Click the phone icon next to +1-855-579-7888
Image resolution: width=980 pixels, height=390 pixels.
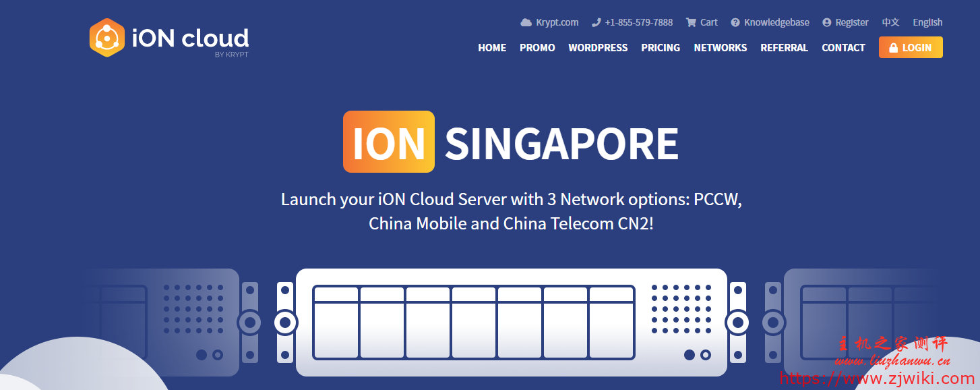coord(596,22)
